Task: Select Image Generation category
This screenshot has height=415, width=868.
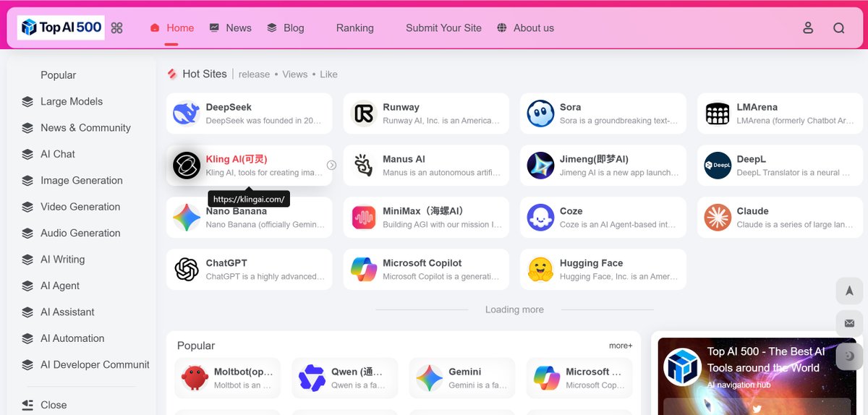Action: [x=72, y=181]
